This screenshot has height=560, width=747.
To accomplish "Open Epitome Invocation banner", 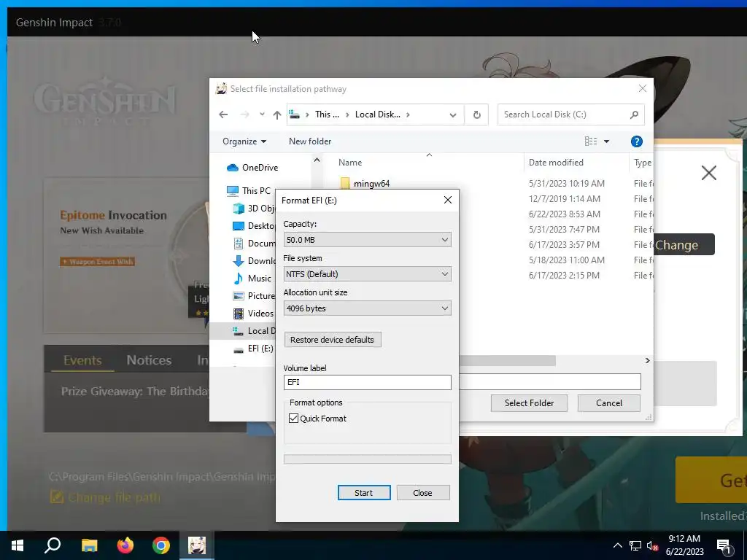I will coord(125,256).
